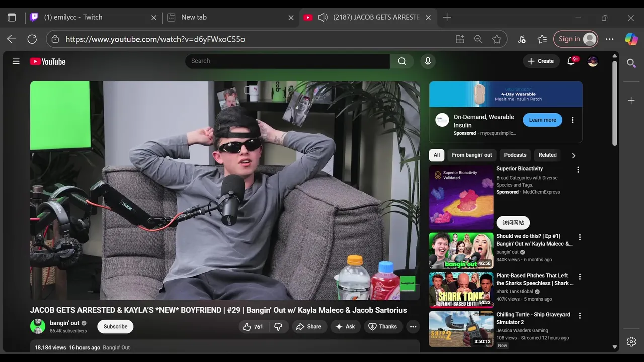Open YouTube notifications bell
Viewport: 644px width, 362px height.
(571, 61)
